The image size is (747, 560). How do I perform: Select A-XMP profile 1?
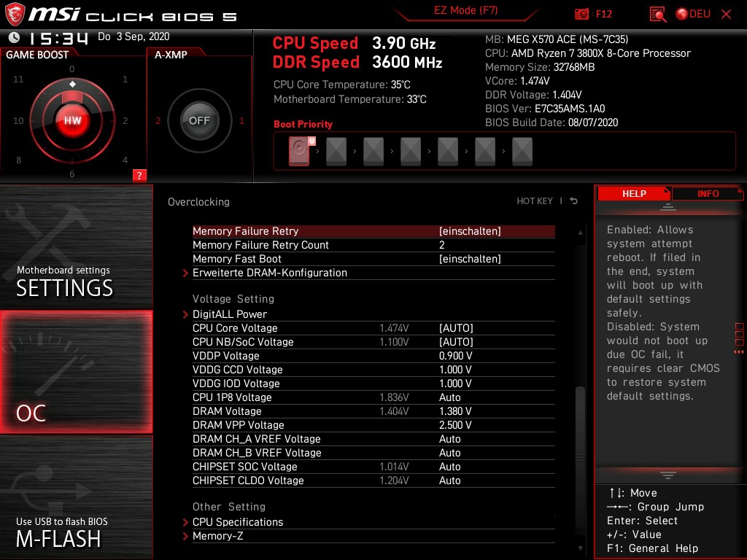[241, 120]
